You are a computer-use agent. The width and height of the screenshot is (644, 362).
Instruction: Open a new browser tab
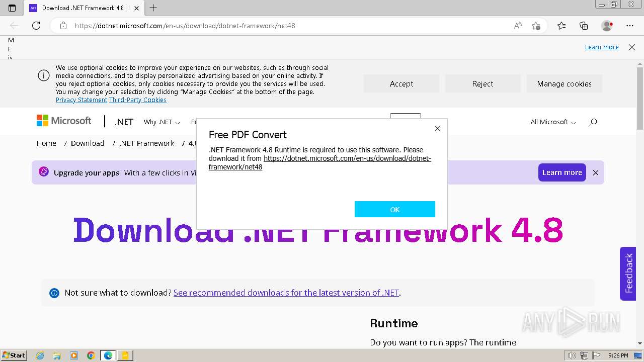[153, 8]
